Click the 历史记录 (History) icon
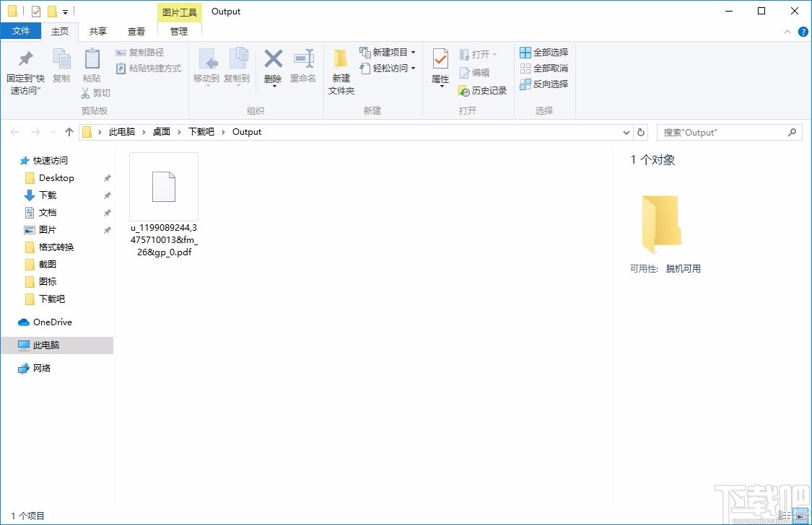Viewport: 812px width, 525px height. click(482, 91)
